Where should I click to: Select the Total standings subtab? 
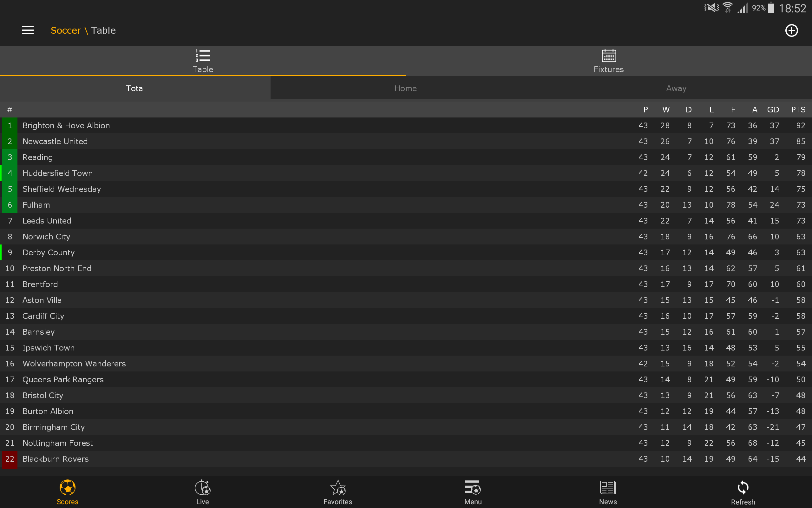[x=135, y=88]
